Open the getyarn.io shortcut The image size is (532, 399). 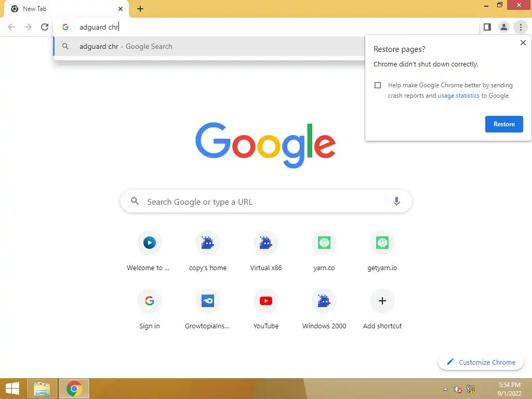tap(382, 251)
